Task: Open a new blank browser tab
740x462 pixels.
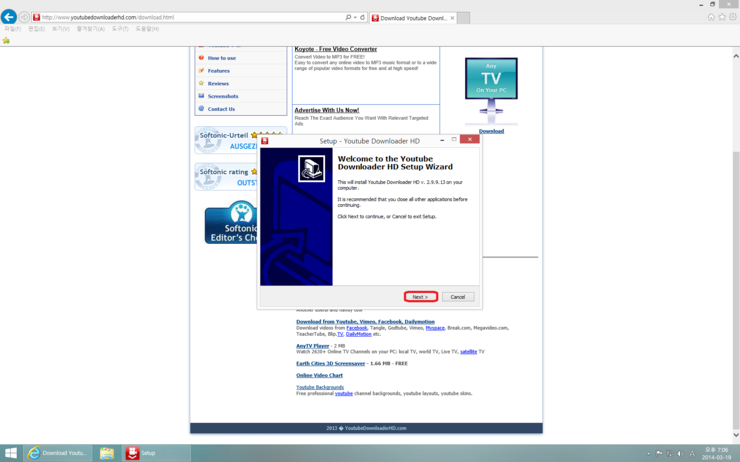Action: click(x=463, y=18)
